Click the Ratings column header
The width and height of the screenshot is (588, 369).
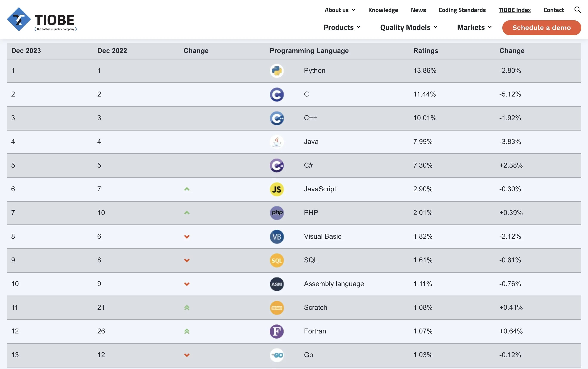point(426,51)
